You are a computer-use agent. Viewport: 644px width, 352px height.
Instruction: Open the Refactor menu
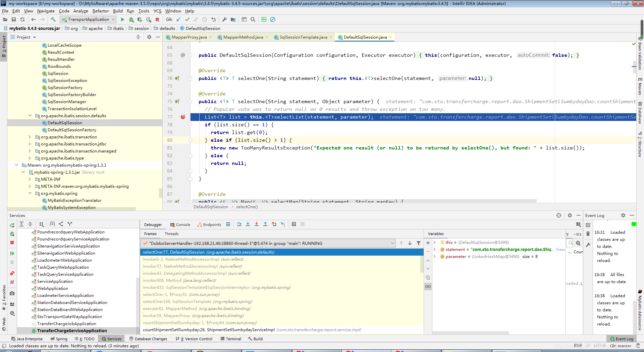[x=101, y=11]
